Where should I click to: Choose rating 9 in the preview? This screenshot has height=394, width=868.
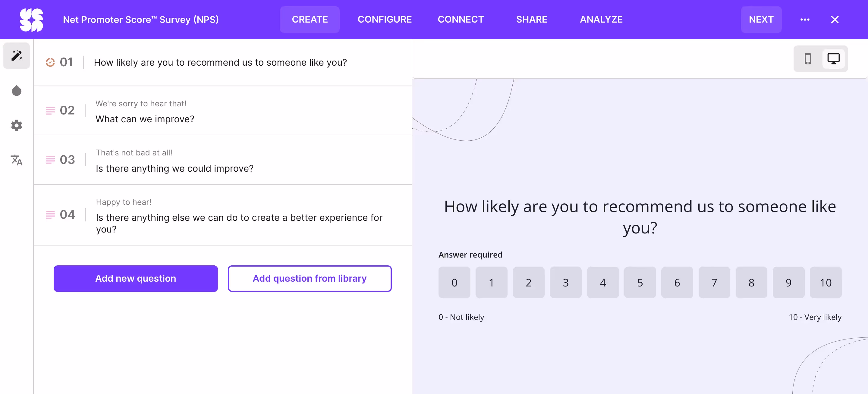point(788,282)
